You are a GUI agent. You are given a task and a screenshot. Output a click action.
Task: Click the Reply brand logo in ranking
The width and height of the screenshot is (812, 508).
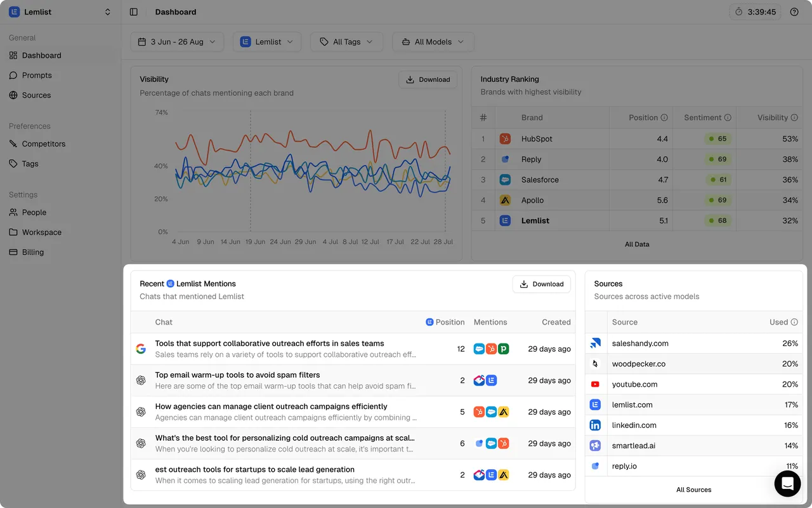coord(505,159)
